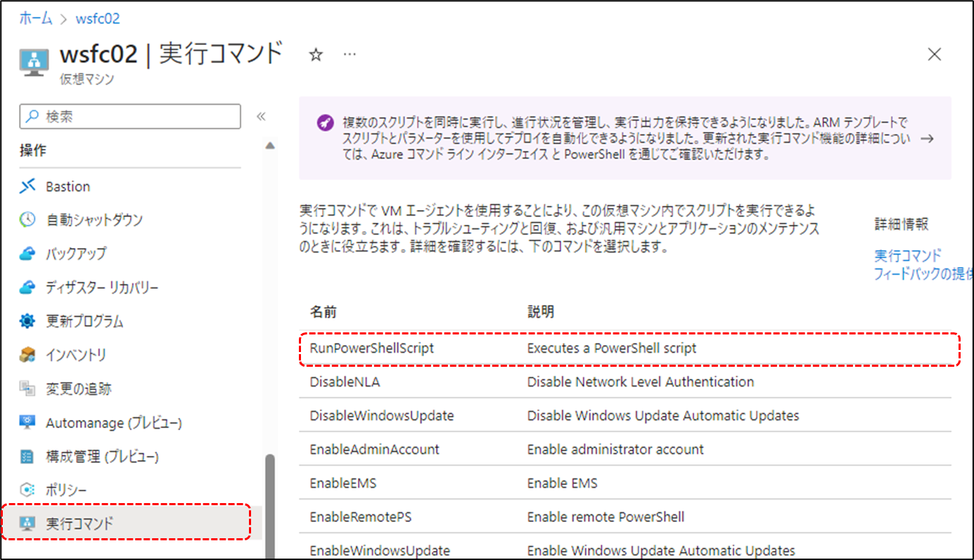Close the 実行コマンド blade
Viewport: 974px width, 560px height.
click(x=934, y=54)
